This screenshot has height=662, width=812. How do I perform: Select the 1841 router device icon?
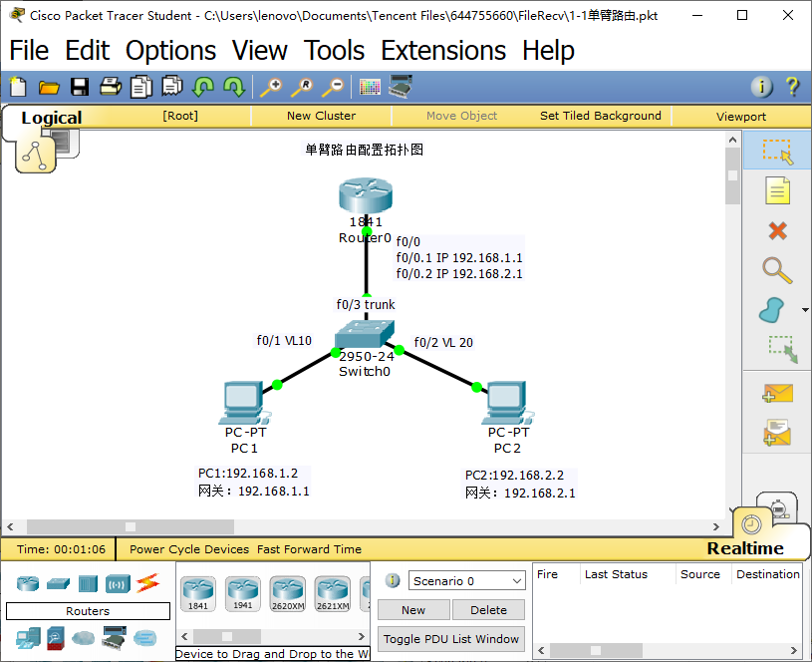(198, 594)
